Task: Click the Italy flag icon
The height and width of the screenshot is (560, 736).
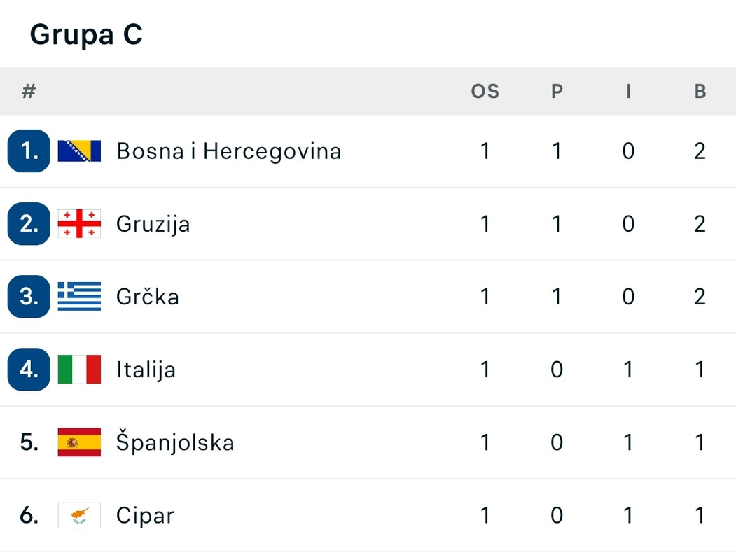Action: 79,370
